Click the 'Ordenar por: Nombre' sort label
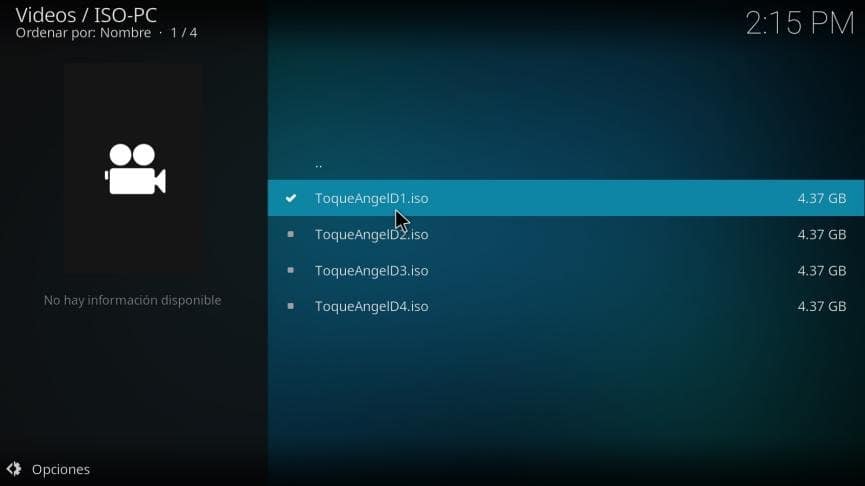 (83, 33)
